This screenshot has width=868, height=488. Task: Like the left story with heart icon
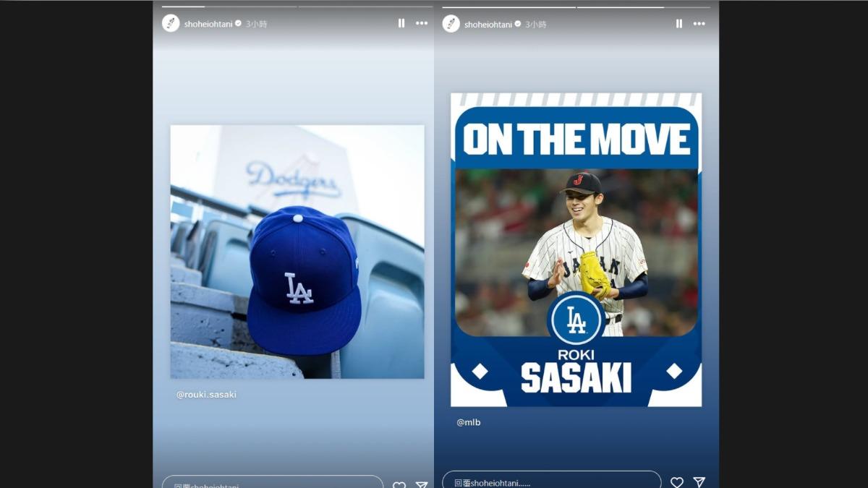399,485
